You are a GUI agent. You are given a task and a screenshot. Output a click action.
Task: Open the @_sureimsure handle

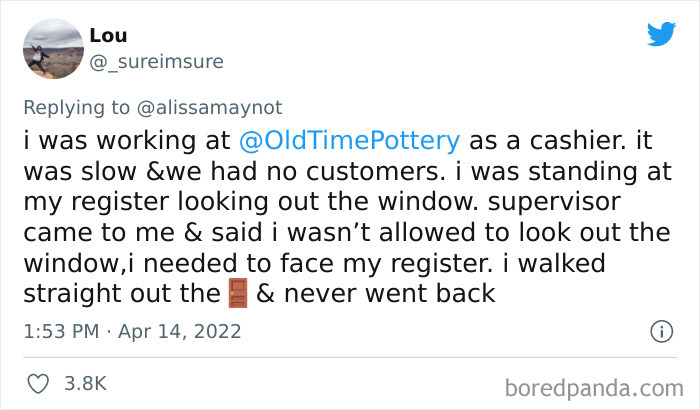[x=156, y=62]
